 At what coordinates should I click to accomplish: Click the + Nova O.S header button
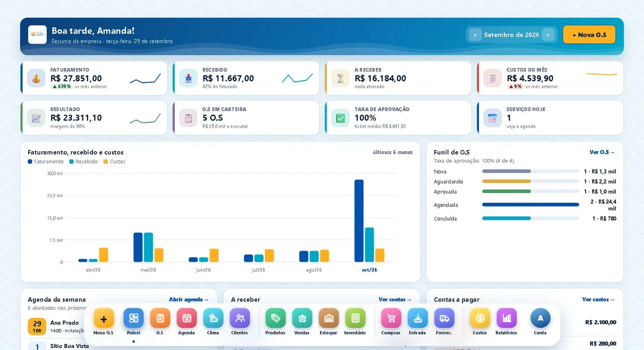pos(589,35)
